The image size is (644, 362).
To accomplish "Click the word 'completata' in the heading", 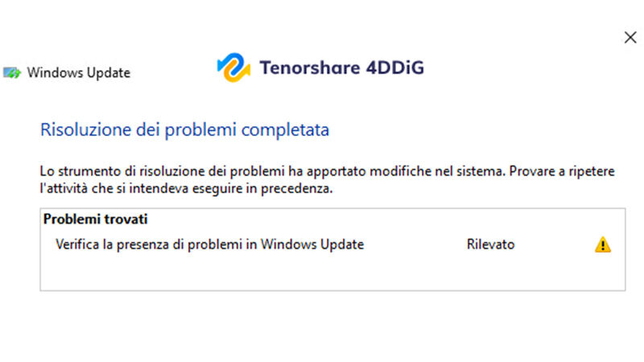I will pyautogui.click(x=290, y=130).
